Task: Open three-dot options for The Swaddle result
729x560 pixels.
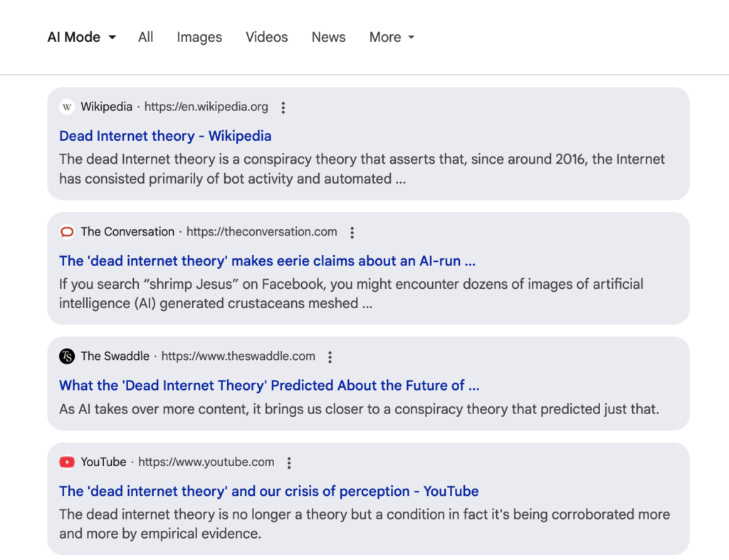Action: pos(330,356)
